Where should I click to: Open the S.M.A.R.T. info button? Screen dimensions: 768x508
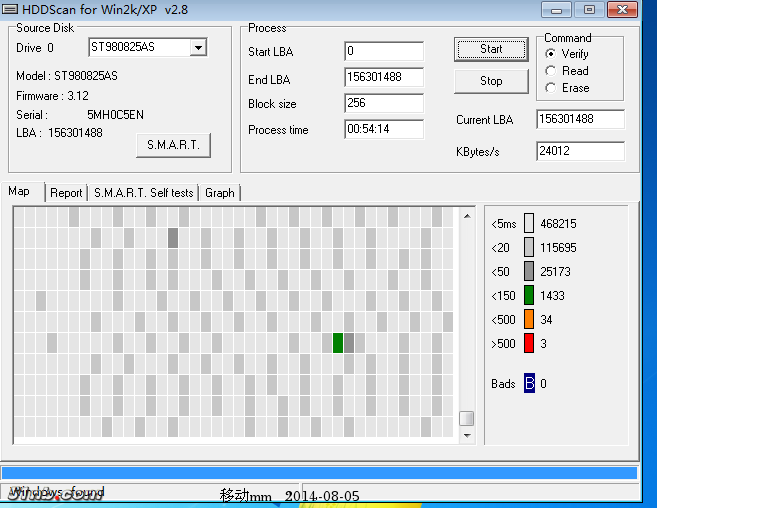pyautogui.click(x=173, y=145)
